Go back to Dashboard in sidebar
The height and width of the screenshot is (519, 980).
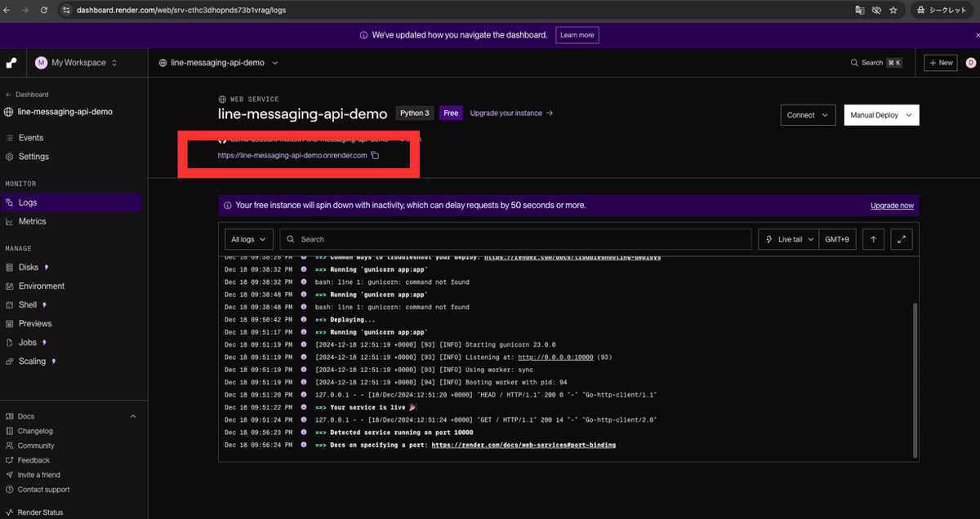click(x=27, y=95)
